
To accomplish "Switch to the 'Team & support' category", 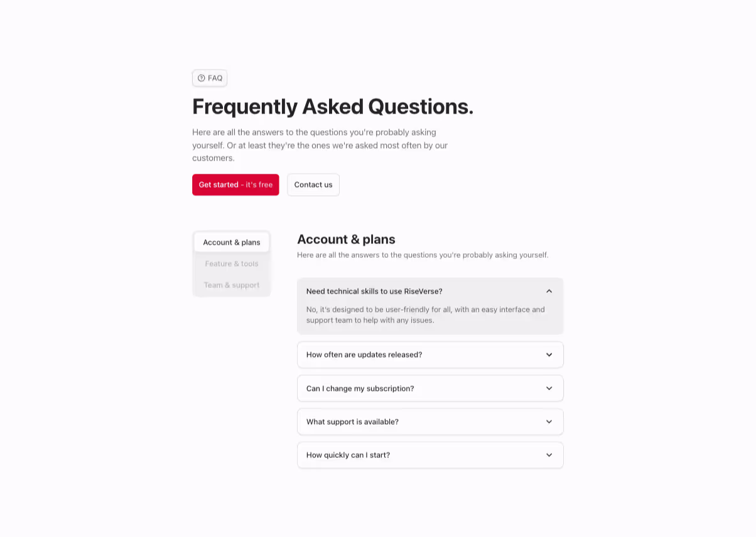I will (231, 285).
